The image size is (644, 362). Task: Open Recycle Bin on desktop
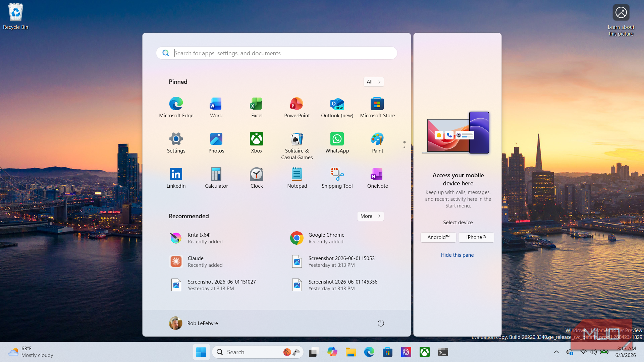tap(15, 16)
